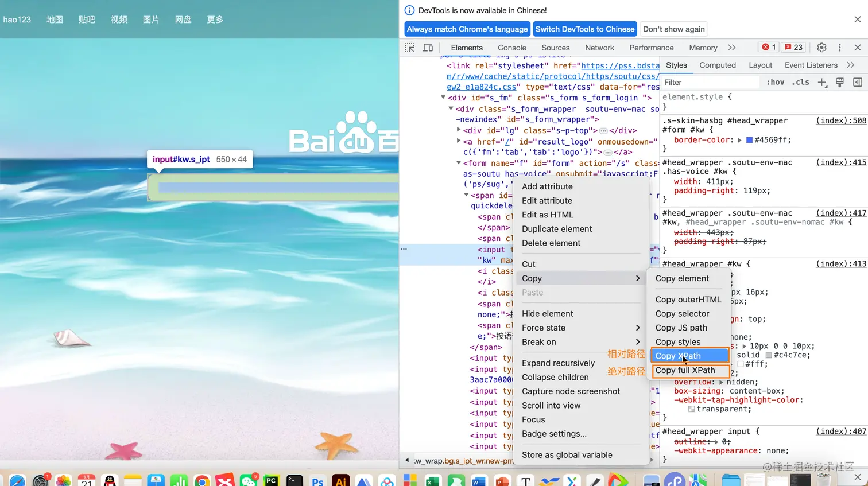Screen dimensions: 868x486
Task: Toggle the device toolbar icon
Action: coord(428,48)
